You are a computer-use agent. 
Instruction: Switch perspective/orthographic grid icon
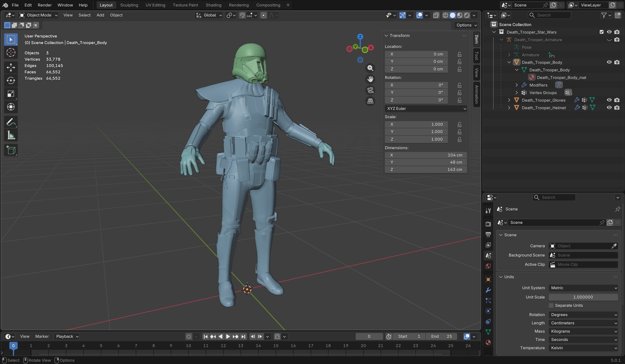pyautogui.click(x=370, y=101)
